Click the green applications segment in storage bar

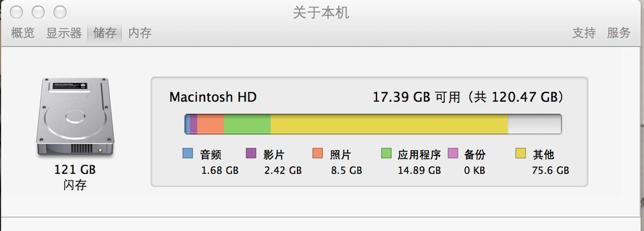(x=247, y=124)
